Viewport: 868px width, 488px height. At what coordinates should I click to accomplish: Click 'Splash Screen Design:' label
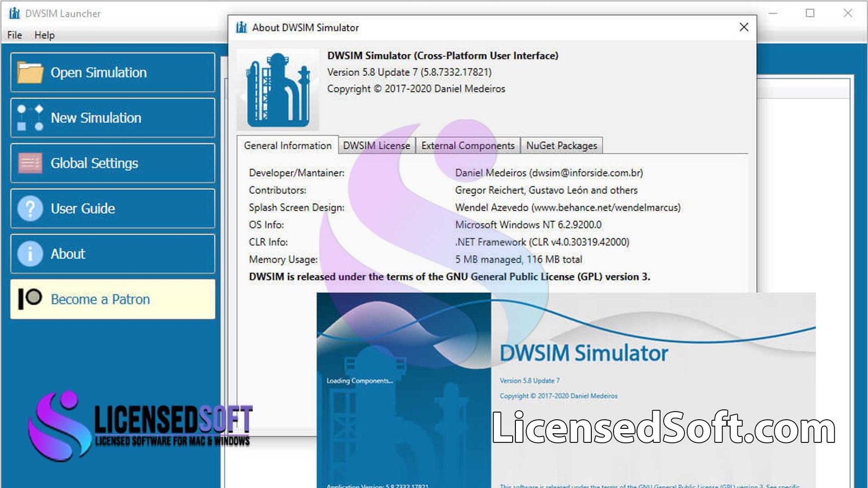[297, 207]
